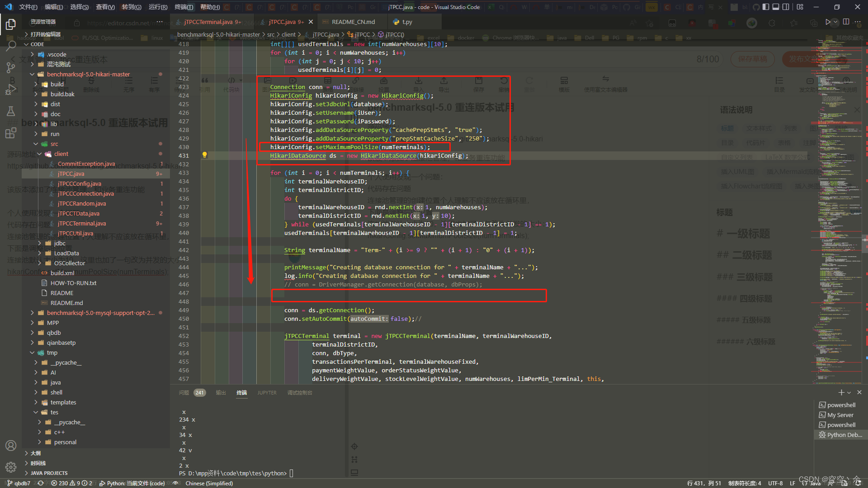Open the Testing flask view
This screenshot has height=488, width=868.
pos(11,111)
